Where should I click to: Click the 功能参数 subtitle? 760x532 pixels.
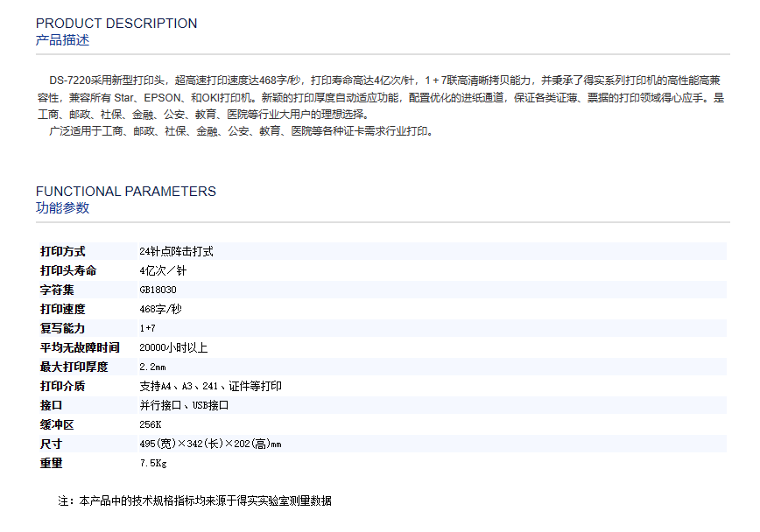(62, 208)
